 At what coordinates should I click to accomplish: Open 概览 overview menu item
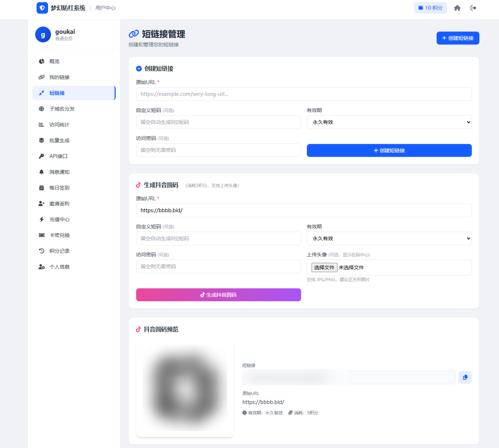[x=74, y=61]
